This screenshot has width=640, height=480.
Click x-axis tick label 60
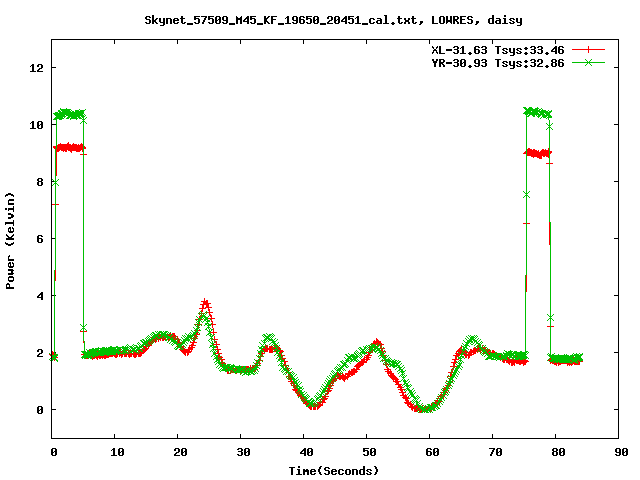[x=432, y=452]
